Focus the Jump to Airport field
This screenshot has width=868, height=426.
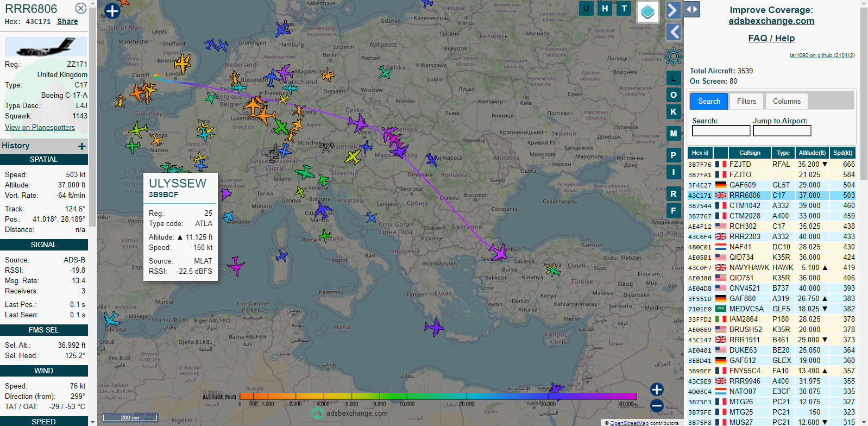point(782,130)
